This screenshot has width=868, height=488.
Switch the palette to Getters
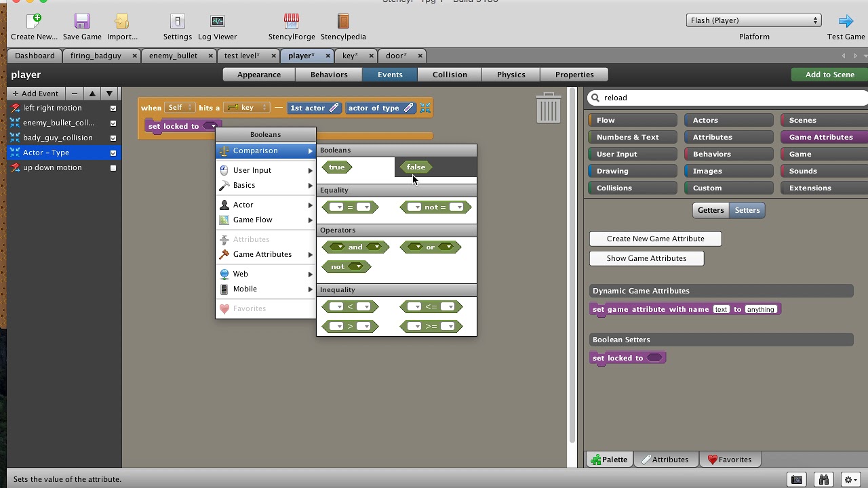[711, 210]
